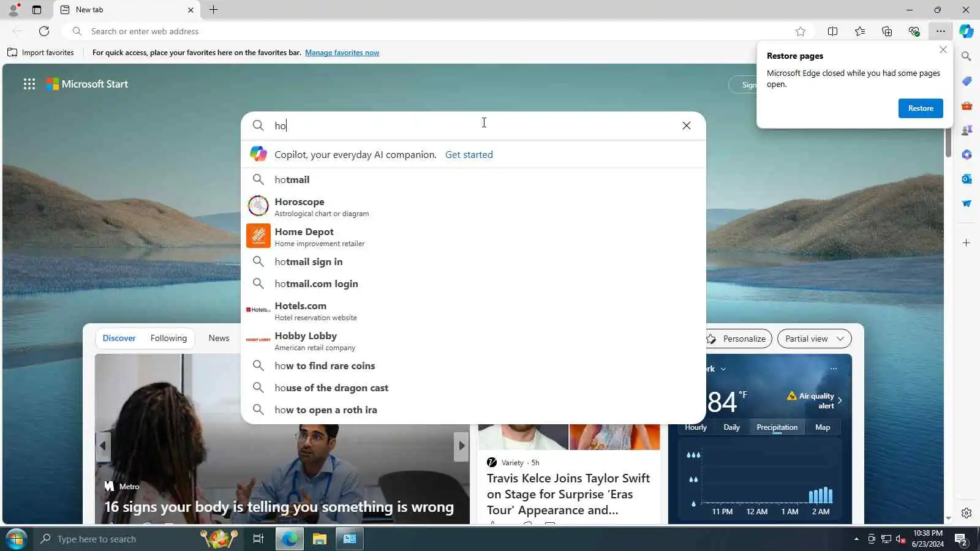
Task: Refresh the current page
Action: pyautogui.click(x=44, y=31)
